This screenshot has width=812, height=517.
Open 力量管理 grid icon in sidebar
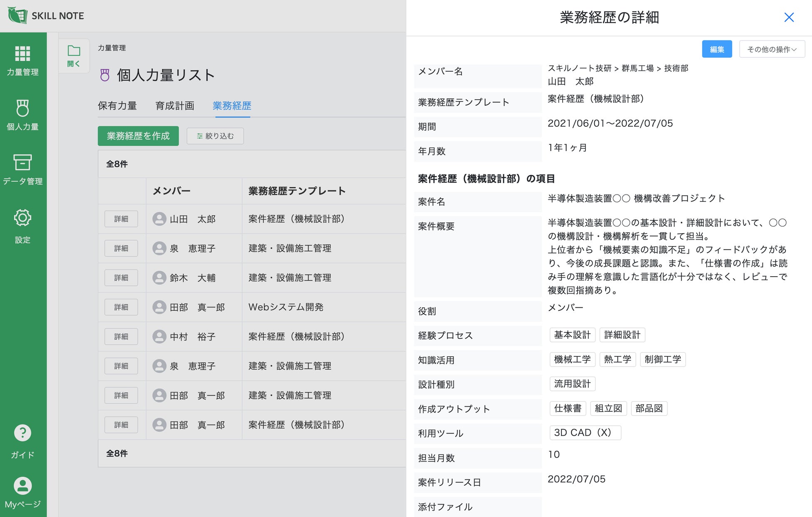22,54
